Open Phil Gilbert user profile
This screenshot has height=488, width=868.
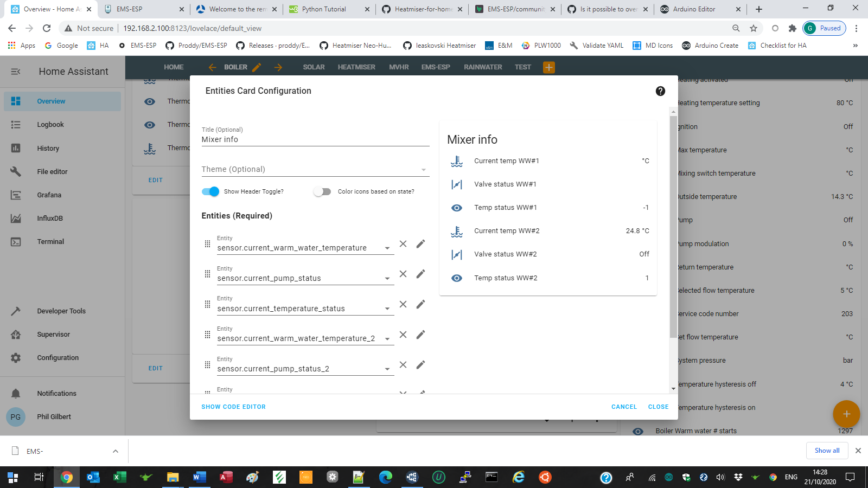point(62,416)
